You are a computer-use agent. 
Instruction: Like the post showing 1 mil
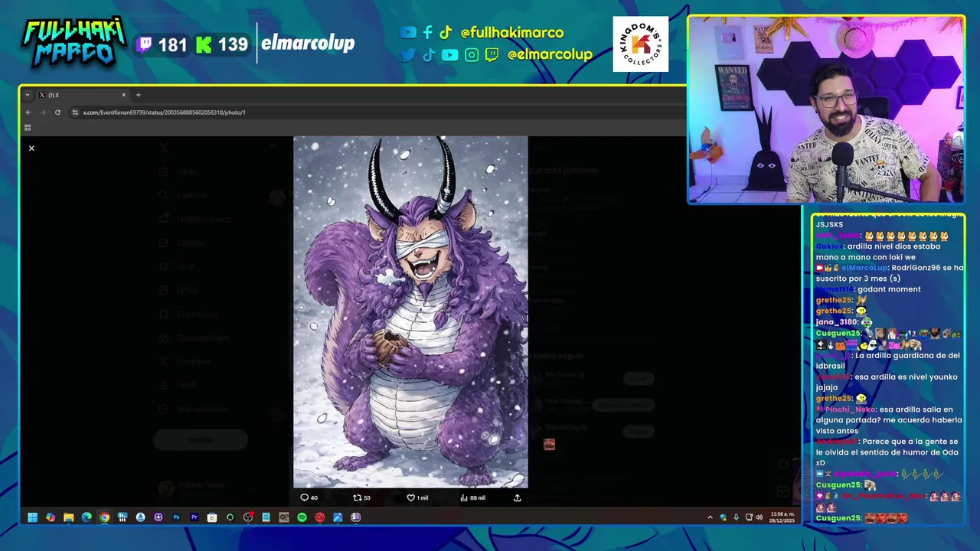(417, 497)
